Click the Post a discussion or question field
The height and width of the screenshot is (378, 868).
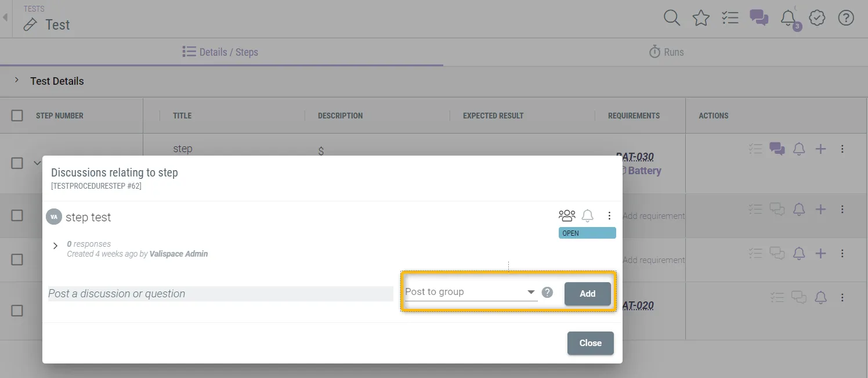tap(220, 294)
